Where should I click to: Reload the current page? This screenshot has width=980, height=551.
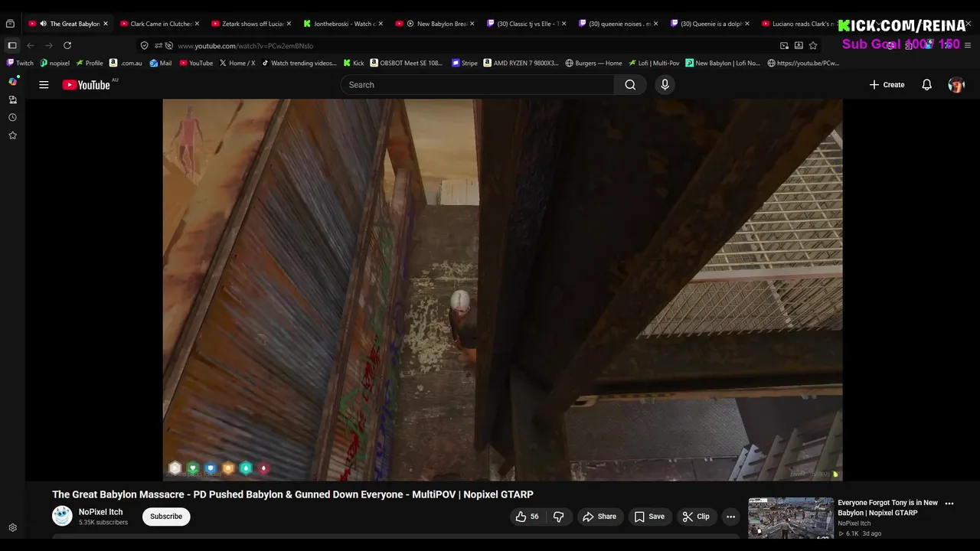67,46
